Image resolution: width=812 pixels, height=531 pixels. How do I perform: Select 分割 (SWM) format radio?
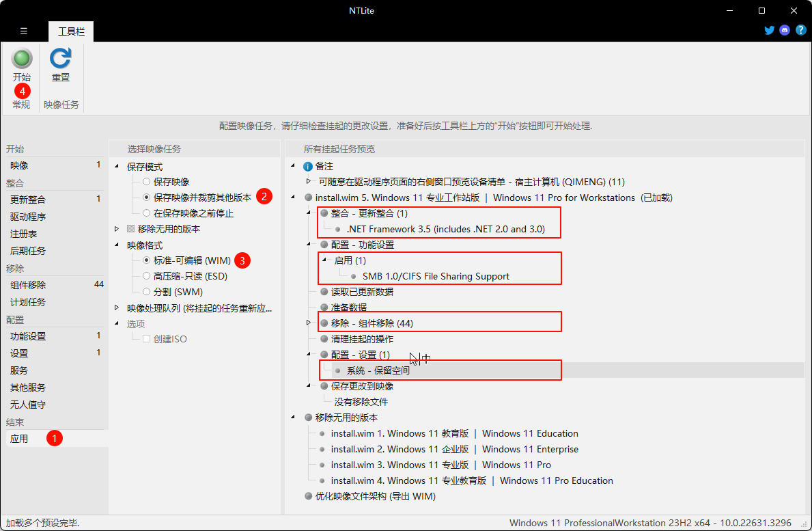coord(147,292)
